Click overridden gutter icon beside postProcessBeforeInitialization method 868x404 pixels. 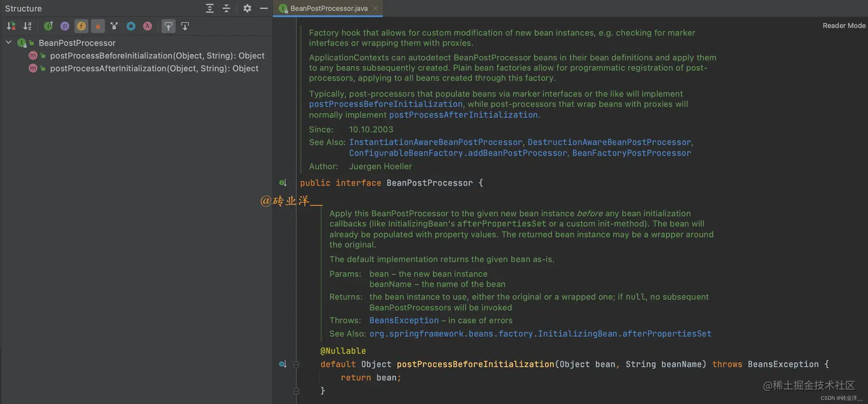coord(282,364)
